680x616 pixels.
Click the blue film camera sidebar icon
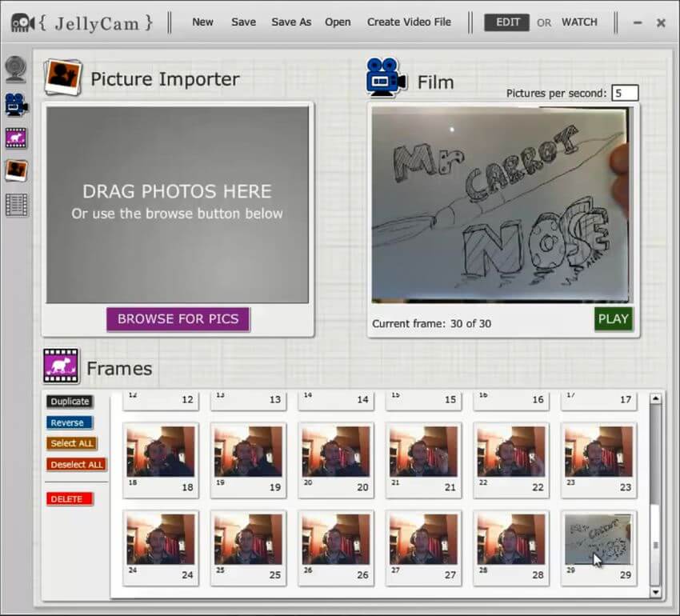pyautogui.click(x=16, y=104)
